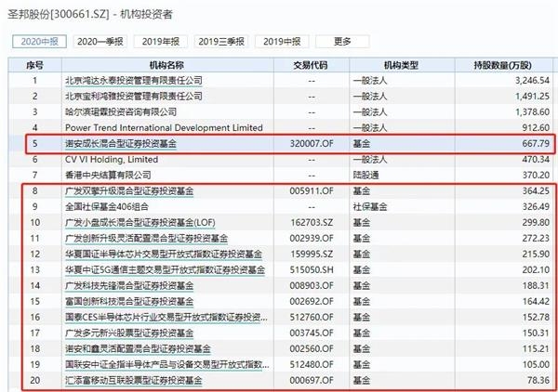This screenshot has height=392, width=558.
Task: Open 华夏中证5G通信主题交易型开放式指数 fund link
Action: pyautogui.click(x=165, y=269)
